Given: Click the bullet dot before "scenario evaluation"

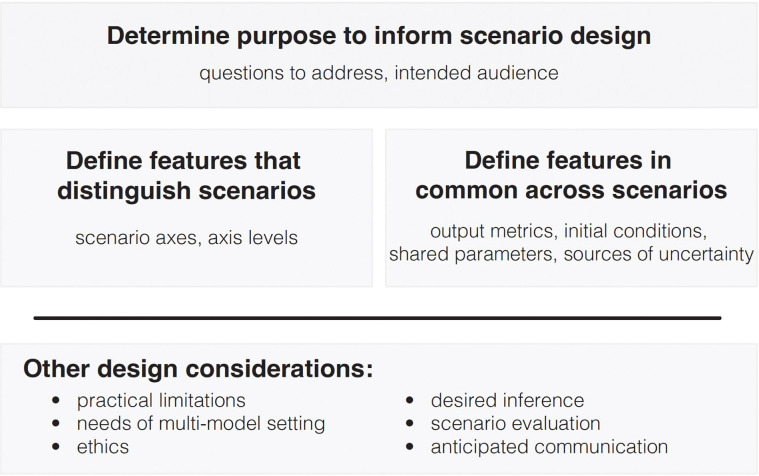Looking at the screenshot, I should pos(412,424).
